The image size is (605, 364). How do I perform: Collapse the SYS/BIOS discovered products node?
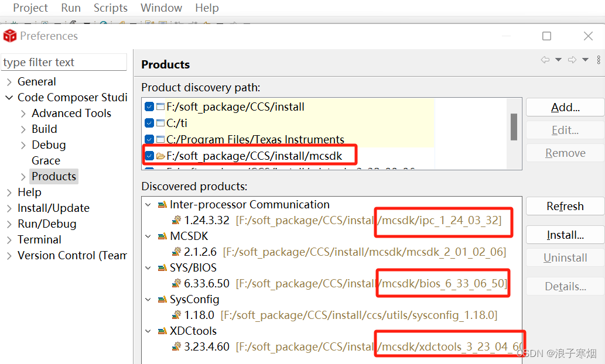click(148, 267)
